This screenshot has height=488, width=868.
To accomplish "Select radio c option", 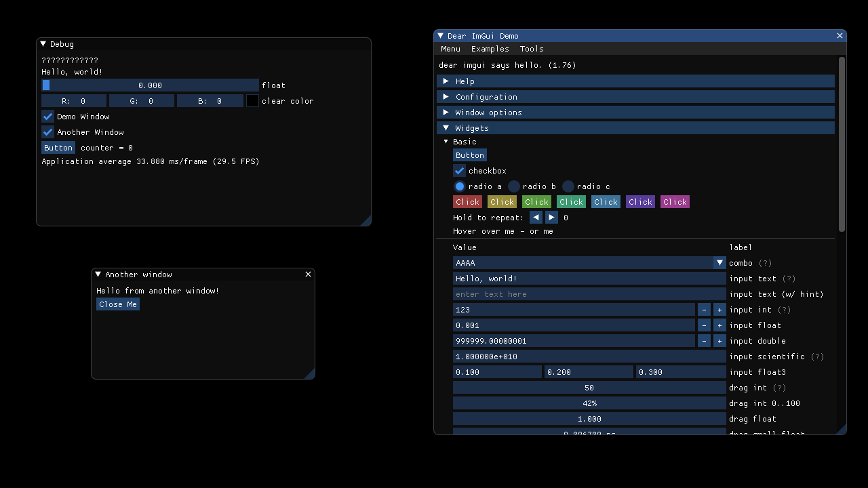I will coord(568,186).
